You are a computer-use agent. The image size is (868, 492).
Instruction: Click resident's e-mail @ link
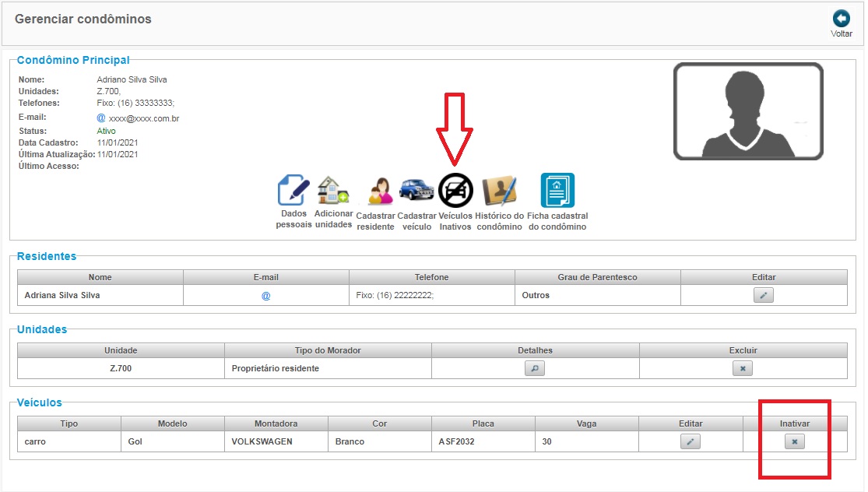[x=265, y=296]
